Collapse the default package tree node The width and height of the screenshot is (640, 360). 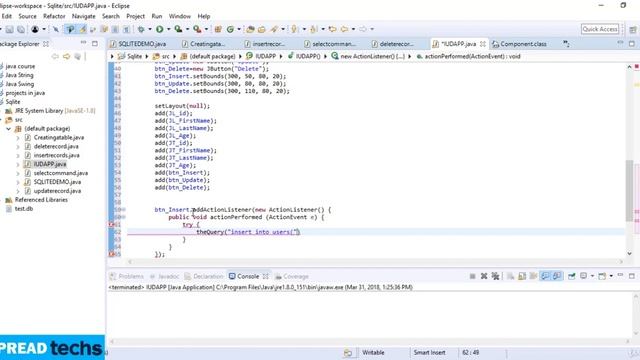coord(9,129)
